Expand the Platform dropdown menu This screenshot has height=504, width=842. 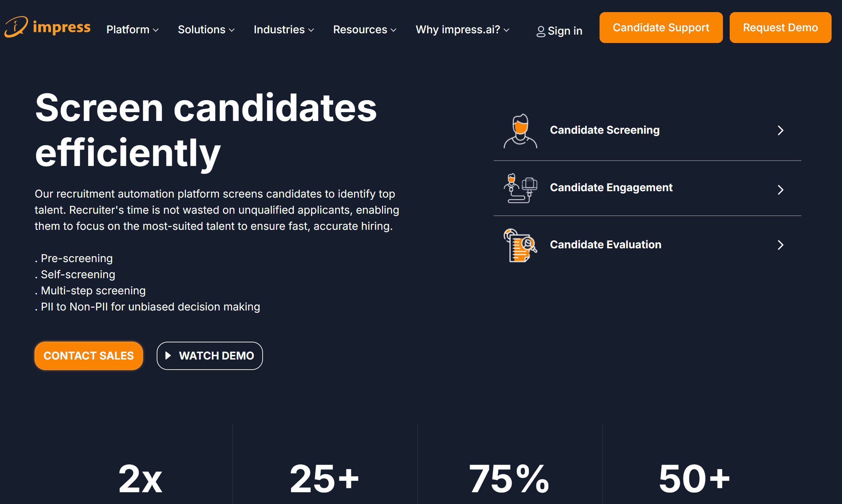[x=132, y=30]
